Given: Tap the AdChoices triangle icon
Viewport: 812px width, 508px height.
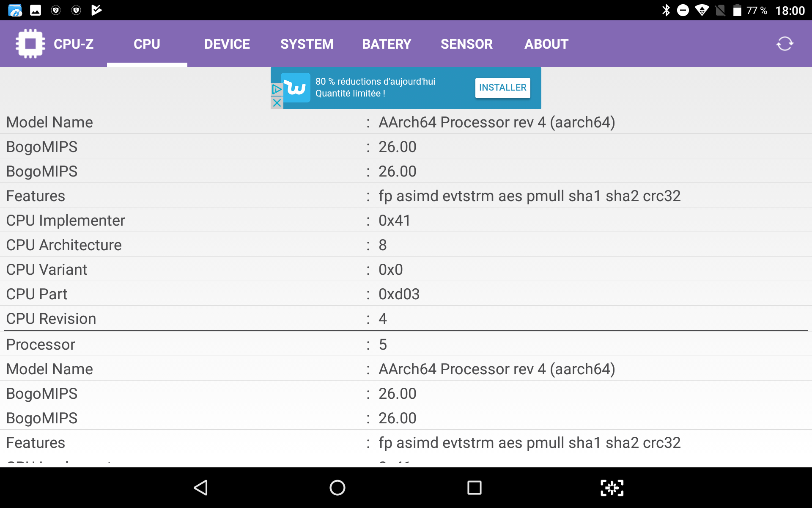Looking at the screenshot, I should pos(277,89).
